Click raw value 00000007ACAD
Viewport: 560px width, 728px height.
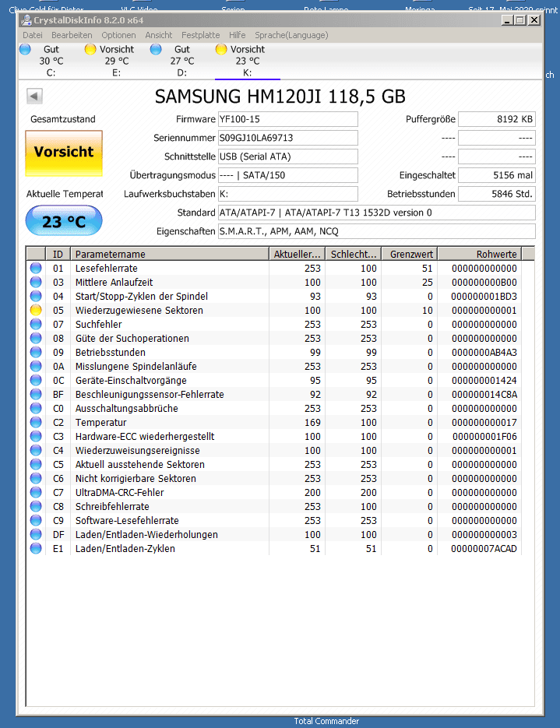[x=484, y=549]
